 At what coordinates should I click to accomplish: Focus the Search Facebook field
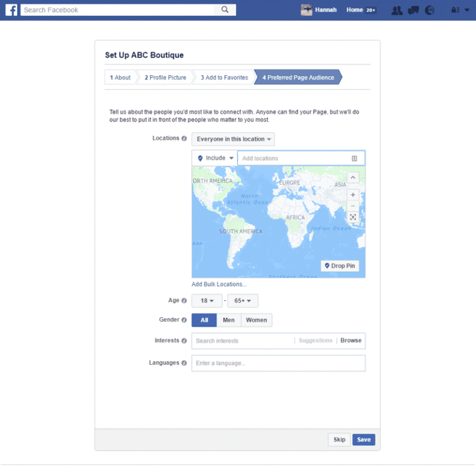pos(117,10)
